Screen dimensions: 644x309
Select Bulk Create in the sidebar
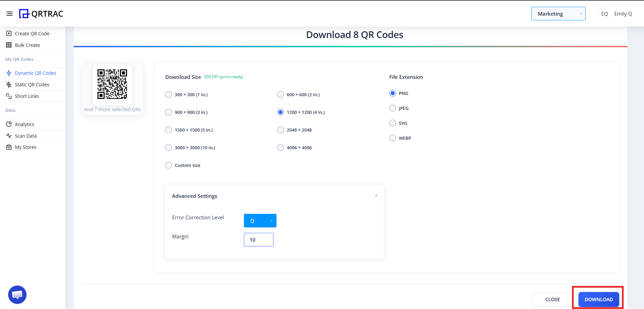27,45
